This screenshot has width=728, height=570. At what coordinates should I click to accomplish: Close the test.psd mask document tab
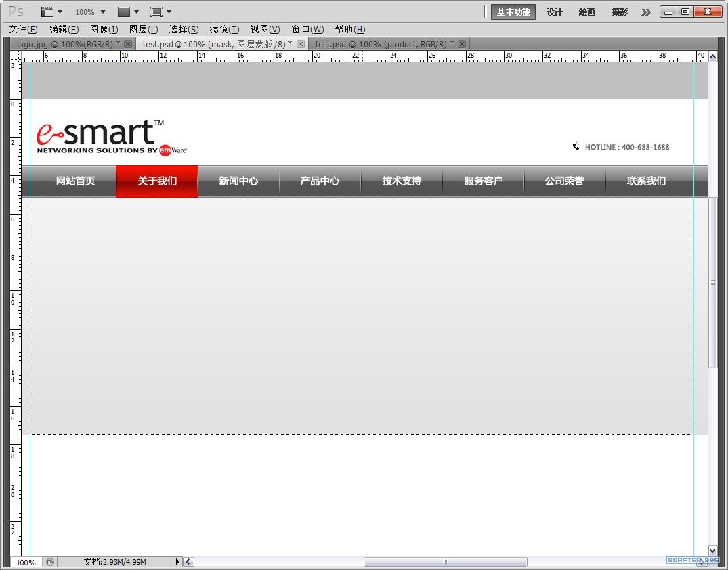[301, 43]
